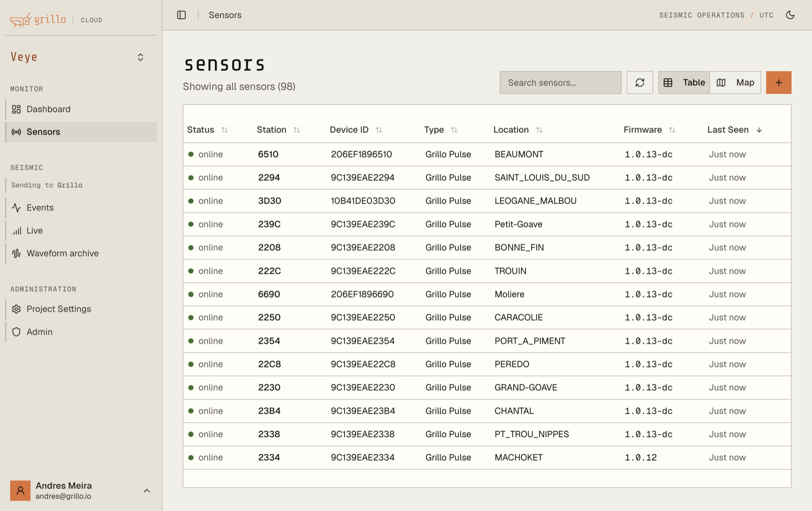Select Sensors in the sidebar
Screen dimensions: 812x511
pos(81,132)
